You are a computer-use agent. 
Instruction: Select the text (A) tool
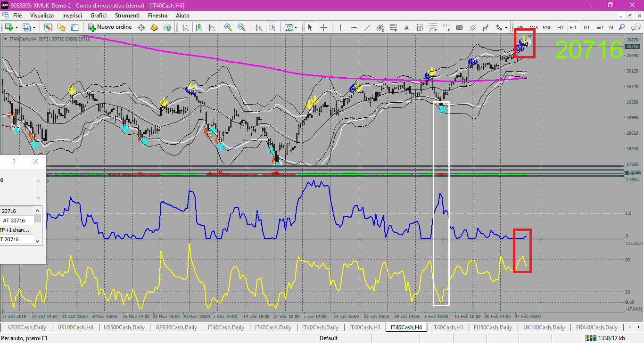click(406, 27)
